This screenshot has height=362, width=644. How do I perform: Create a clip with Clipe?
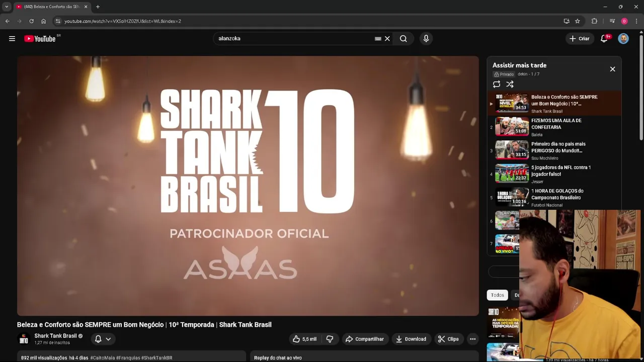[x=448, y=339]
